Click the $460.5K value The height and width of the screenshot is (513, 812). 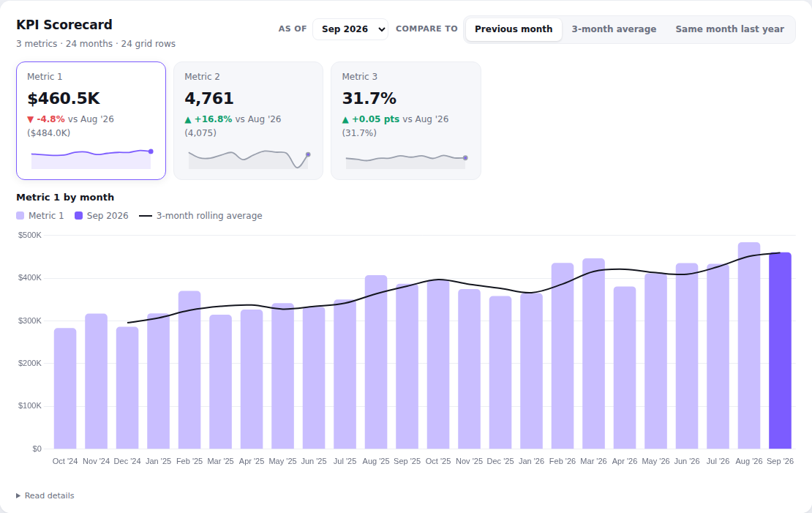[x=63, y=99]
